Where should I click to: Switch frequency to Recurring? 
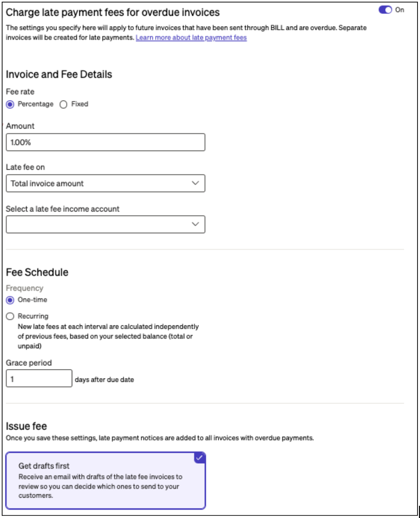[10, 316]
